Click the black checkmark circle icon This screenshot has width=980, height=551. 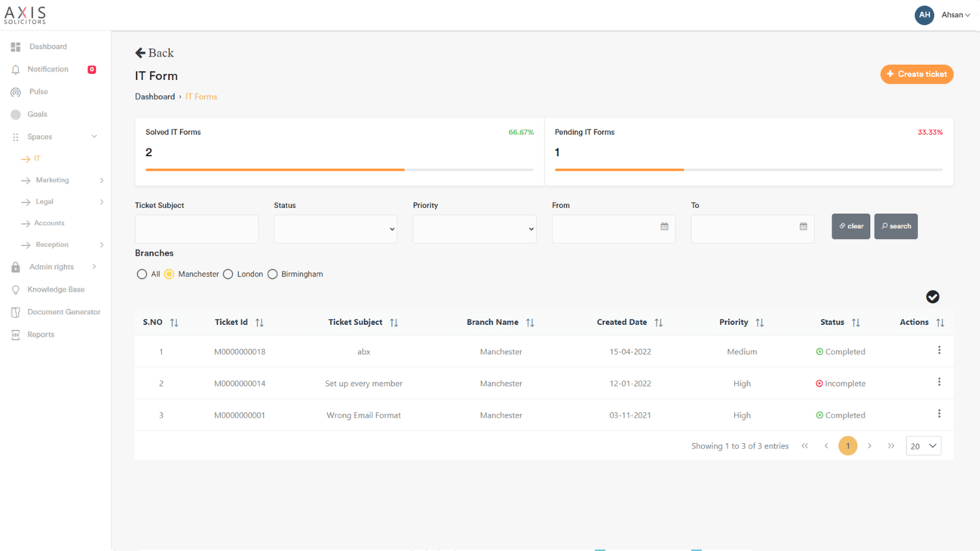click(933, 297)
